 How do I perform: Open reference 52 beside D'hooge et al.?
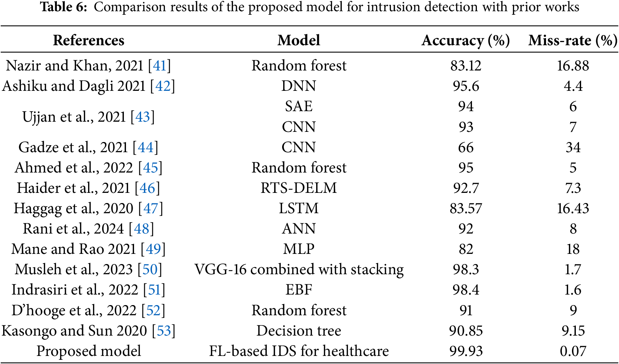pyautogui.click(x=153, y=310)
